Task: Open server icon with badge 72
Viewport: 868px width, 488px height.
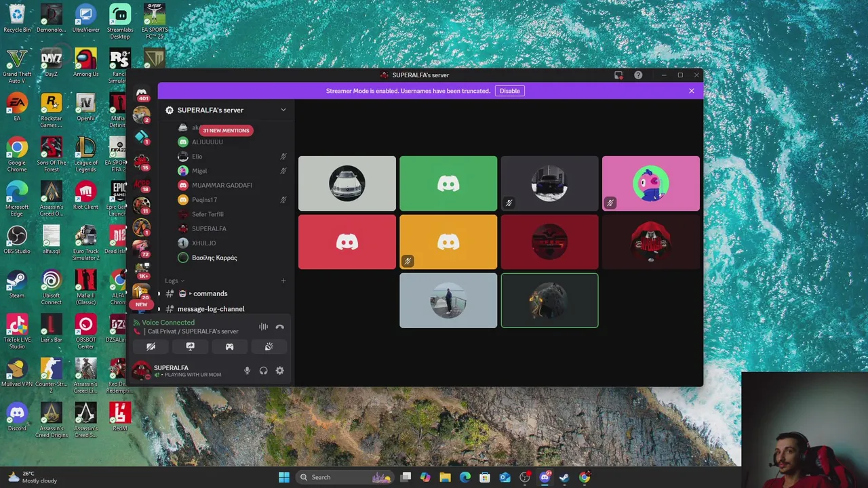Action: [141, 249]
